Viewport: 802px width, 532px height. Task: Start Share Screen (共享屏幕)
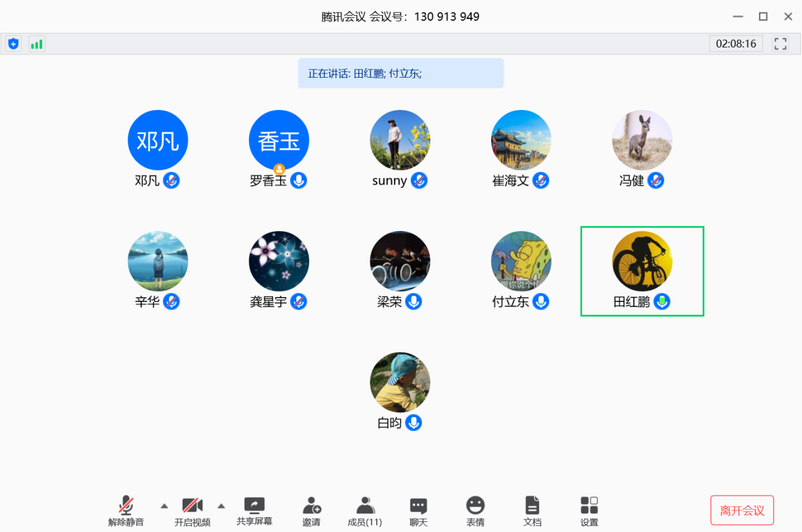(254, 511)
